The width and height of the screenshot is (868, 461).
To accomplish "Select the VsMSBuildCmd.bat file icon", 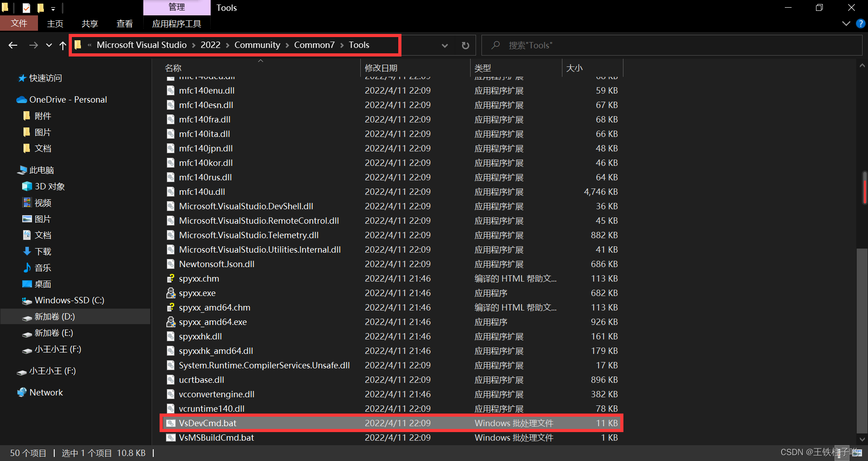I will (170, 437).
